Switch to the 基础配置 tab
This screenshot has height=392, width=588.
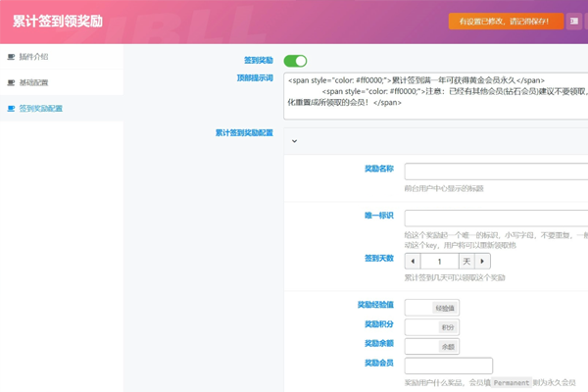click(33, 82)
